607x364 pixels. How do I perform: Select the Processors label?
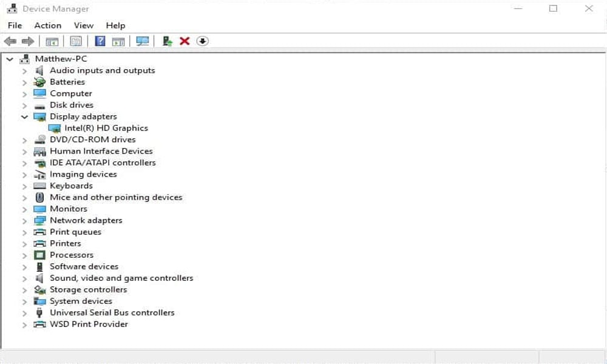(x=72, y=255)
